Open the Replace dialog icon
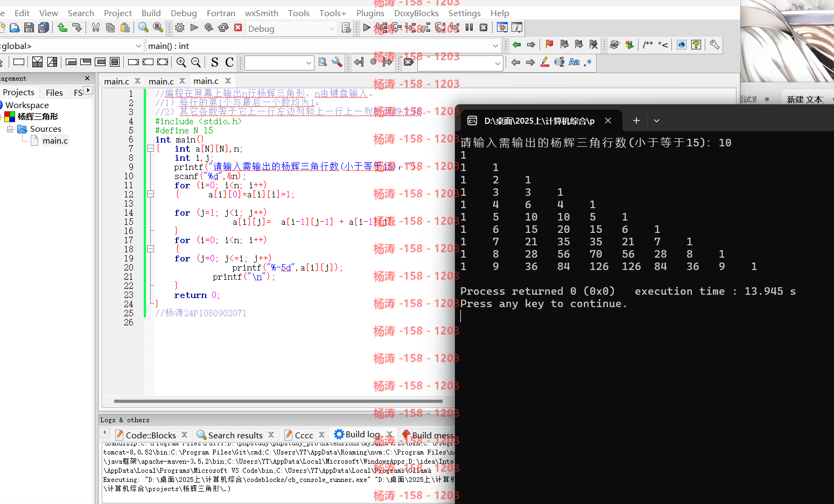 coord(158,27)
